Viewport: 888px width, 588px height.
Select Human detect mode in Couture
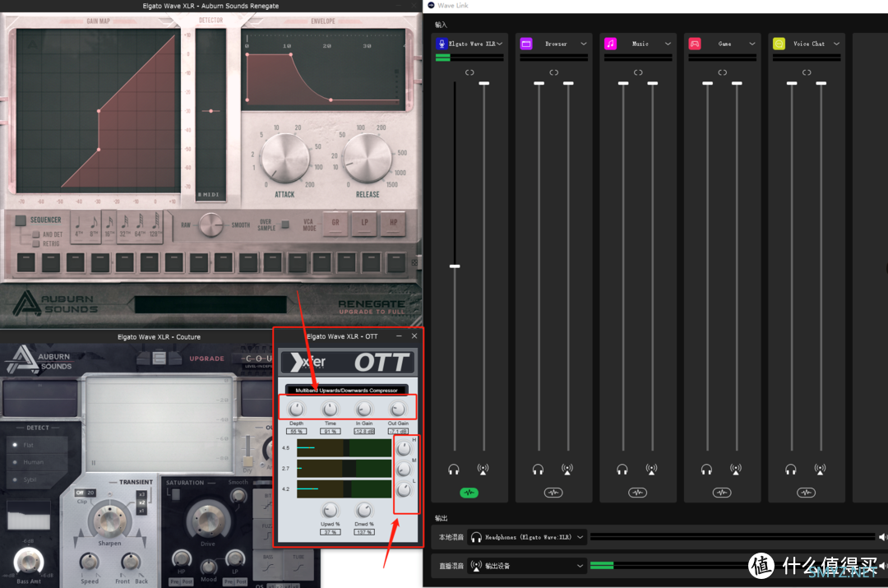(x=16, y=462)
